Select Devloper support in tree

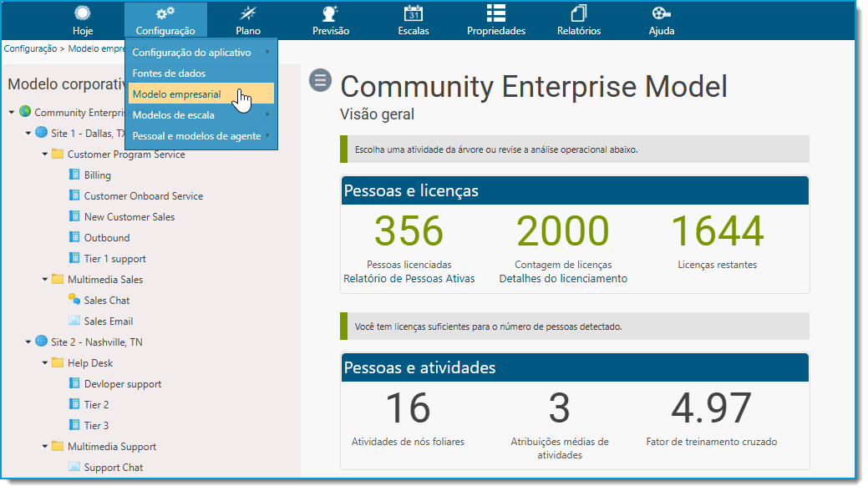pyautogui.click(x=122, y=383)
